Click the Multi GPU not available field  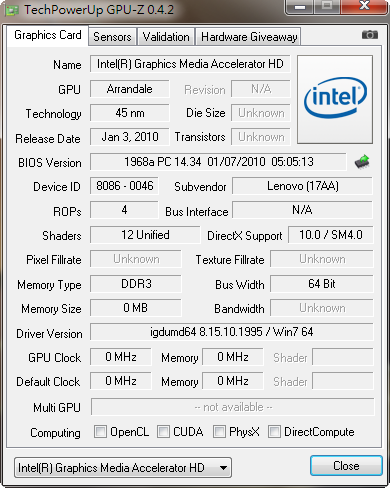(233, 407)
